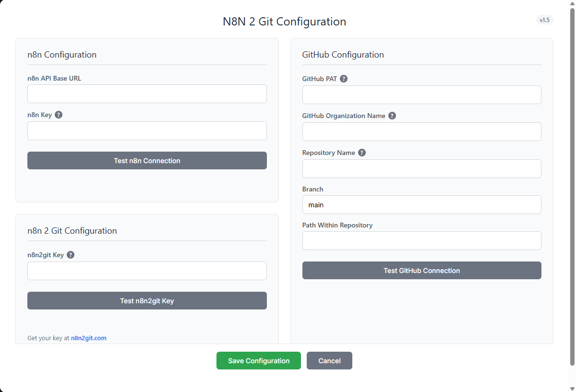
Task: Click the vertical scrollbar thumb
Action: pyautogui.click(x=572, y=187)
